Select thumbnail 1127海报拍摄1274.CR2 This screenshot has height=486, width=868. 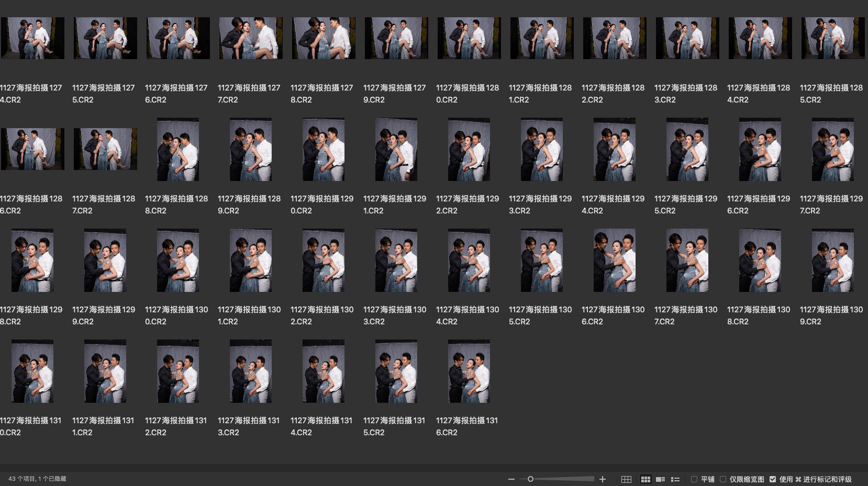pyautogui.click(x=32, y=38)
